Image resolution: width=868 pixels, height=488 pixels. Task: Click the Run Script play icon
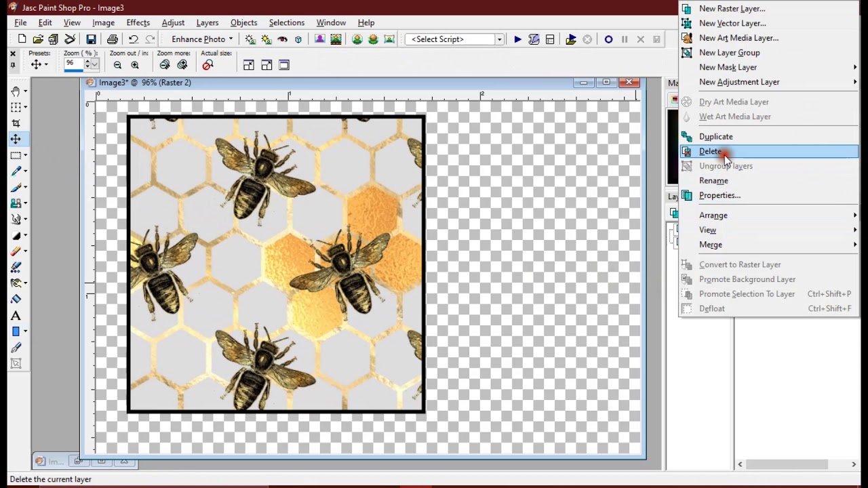click(x=517, y=39)
